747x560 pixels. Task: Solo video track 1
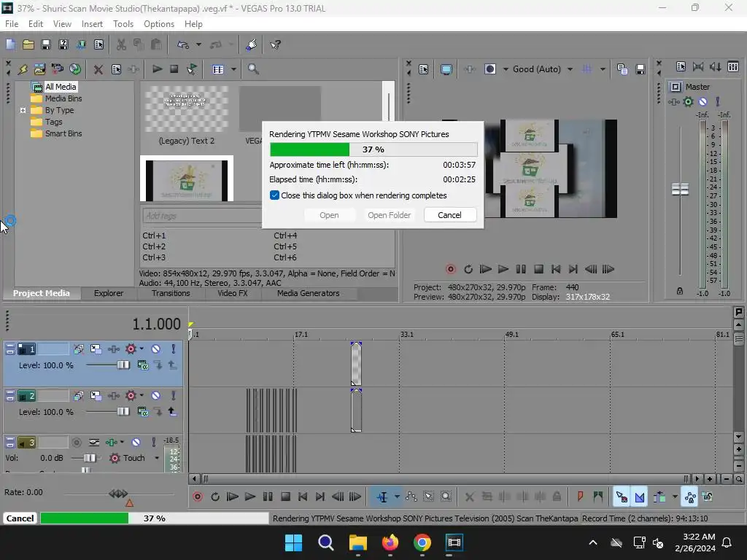174,349
